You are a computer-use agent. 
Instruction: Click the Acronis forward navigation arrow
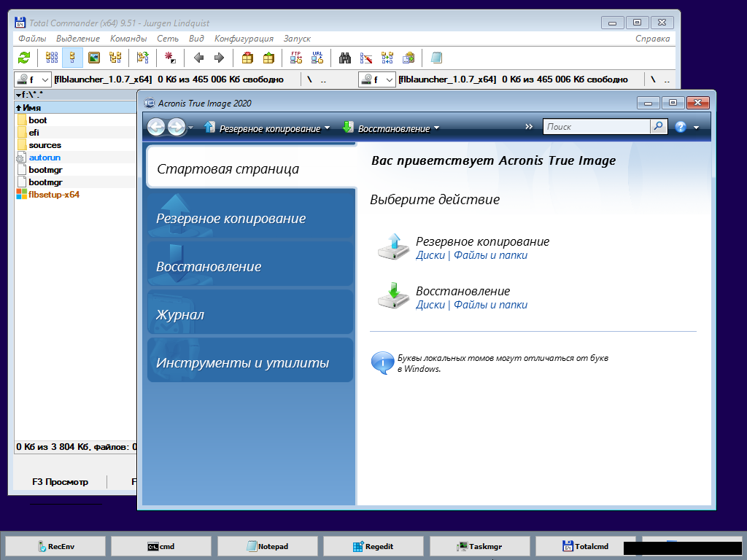point(177,127)
